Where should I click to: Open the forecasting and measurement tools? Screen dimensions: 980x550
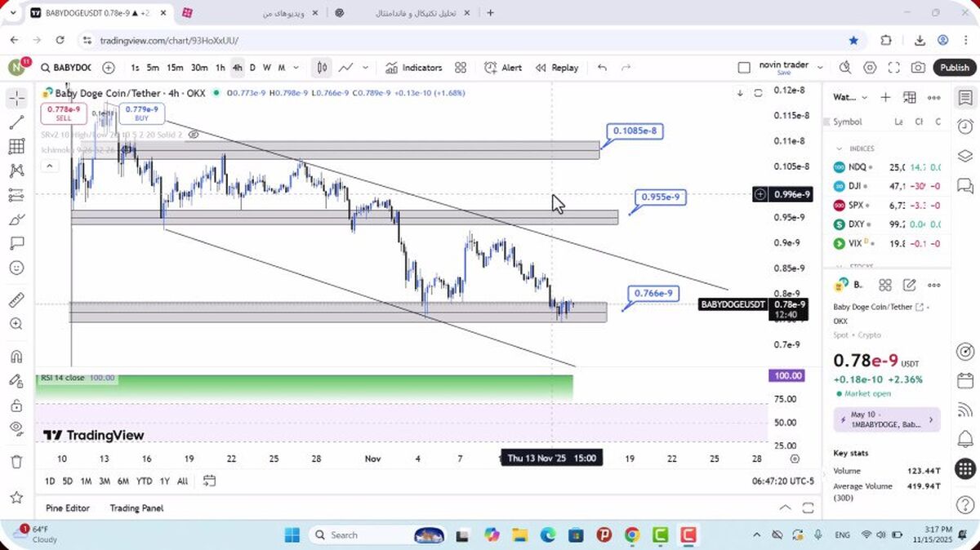(16, 195)
